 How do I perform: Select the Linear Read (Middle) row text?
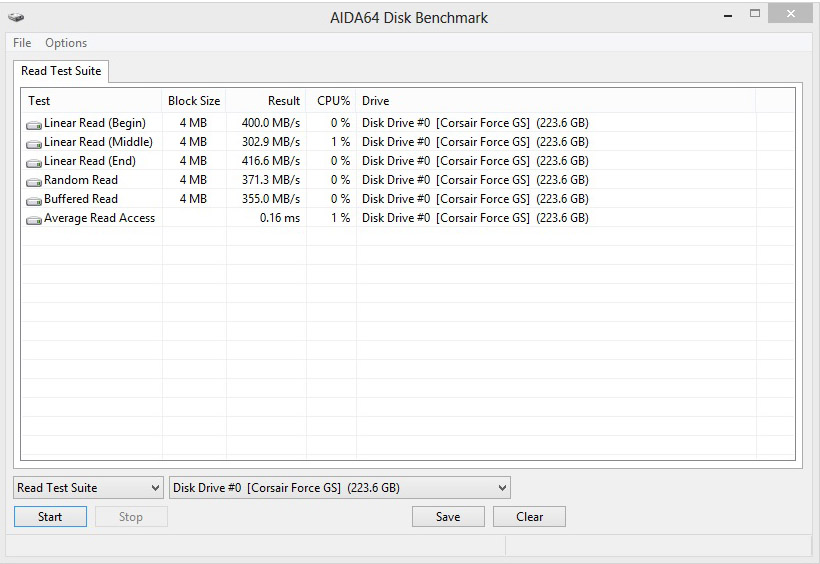pos(98,142)
